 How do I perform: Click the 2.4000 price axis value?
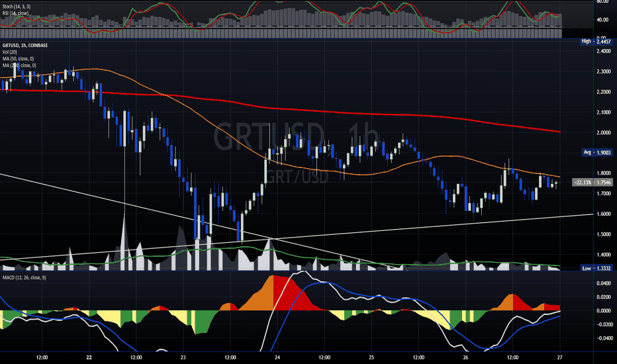(604, 51)
